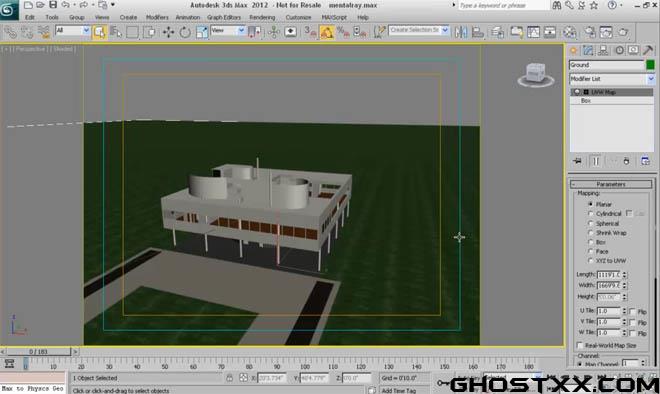
Task: Click the New Scene icon
Action: click(x=28, y=5)
